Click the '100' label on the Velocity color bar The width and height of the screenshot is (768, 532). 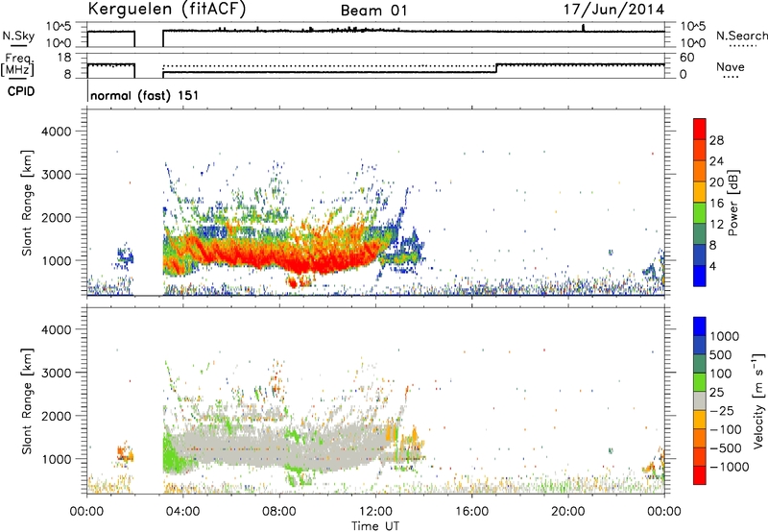721,374
